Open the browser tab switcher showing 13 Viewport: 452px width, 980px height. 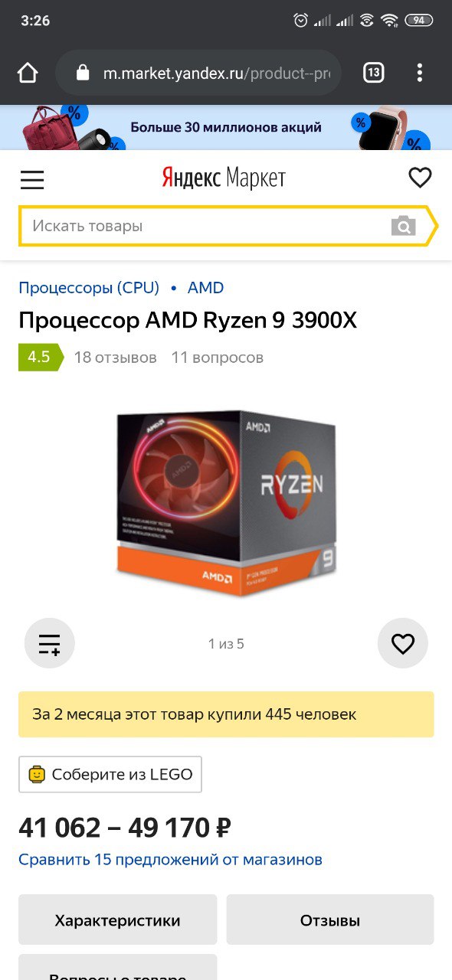coord(373,73)
